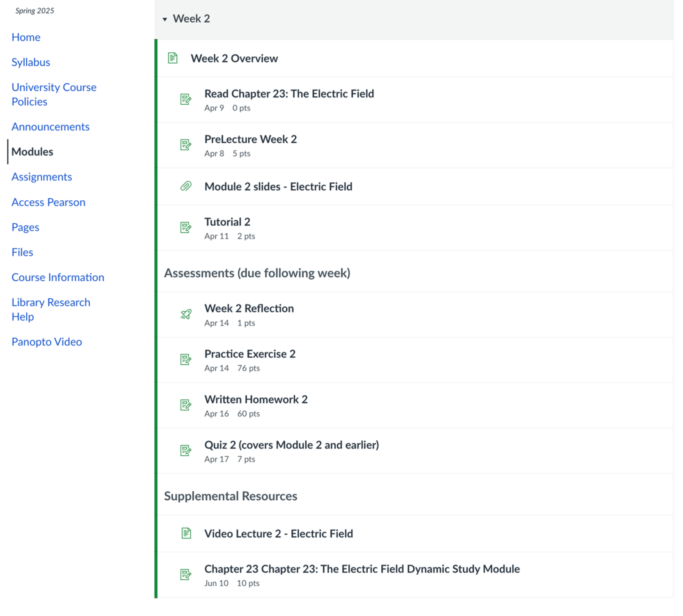The image size is (683, 616).
Task: Click the page icon beside Video Lecture 2
Action: (186, 533)
